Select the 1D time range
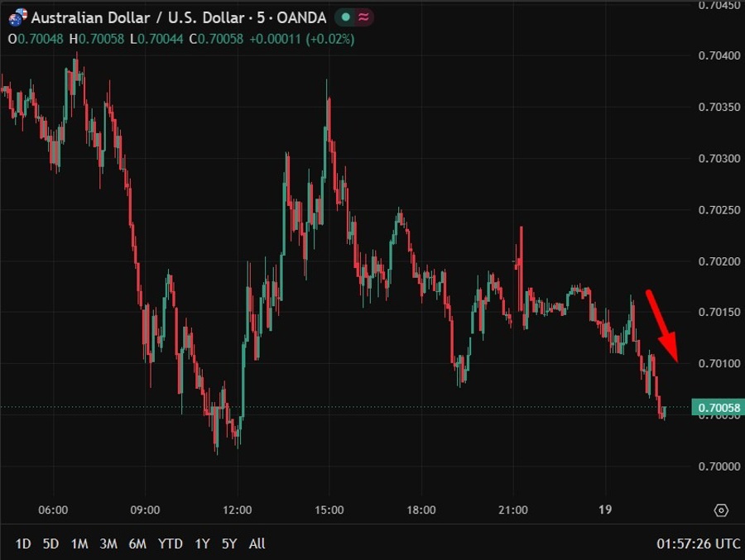The image size is (745, 560). pyautogui.click(x=23, y=543)
